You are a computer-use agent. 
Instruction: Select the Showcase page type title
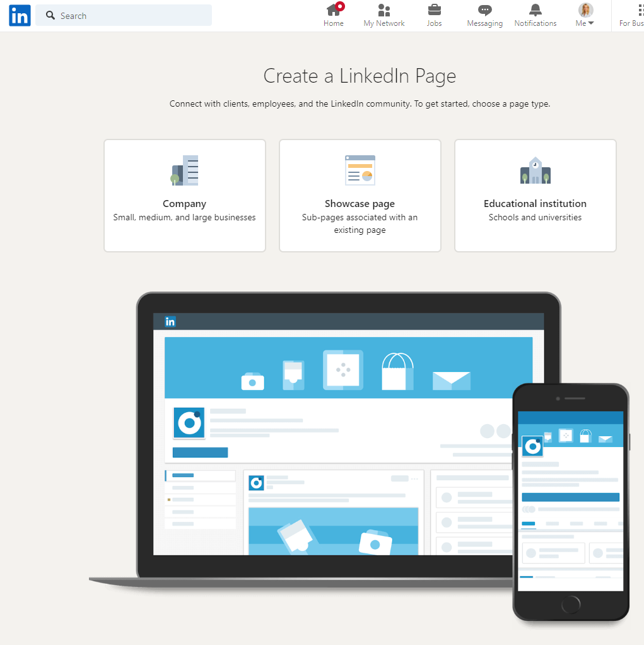pos(360,204)
